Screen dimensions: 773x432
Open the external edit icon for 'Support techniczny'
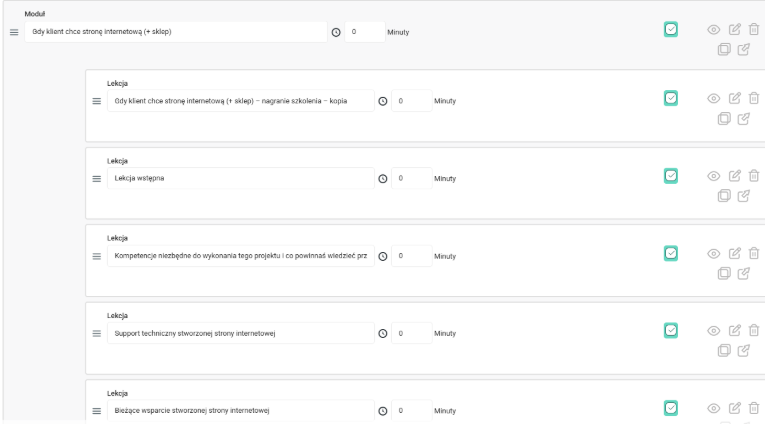[x=743, y=351]
